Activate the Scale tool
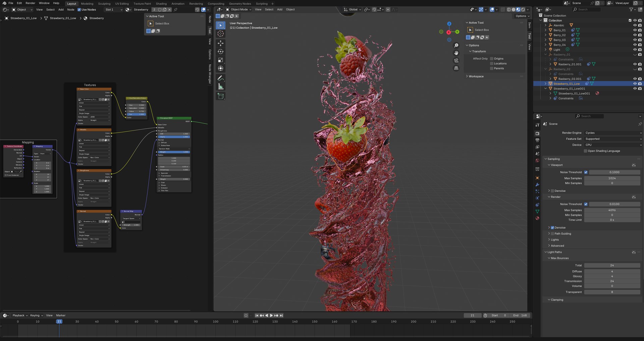The image size is (644, 341). click(x=220, y=60)
